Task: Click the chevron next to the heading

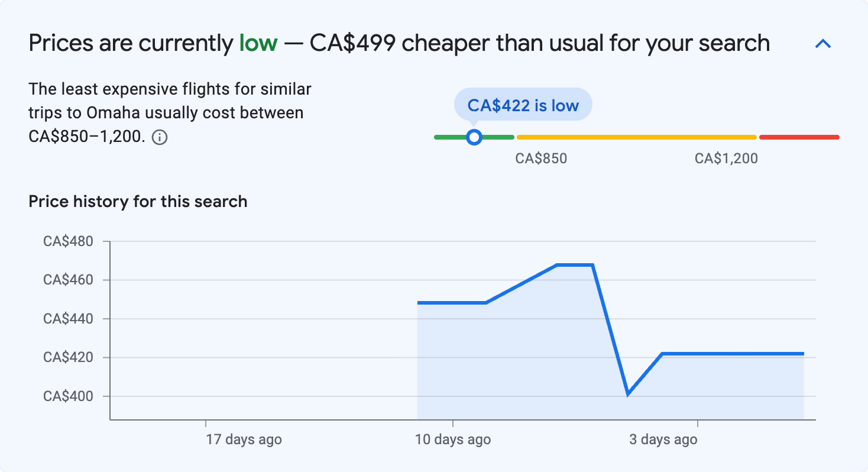Action: coord(822,43)
